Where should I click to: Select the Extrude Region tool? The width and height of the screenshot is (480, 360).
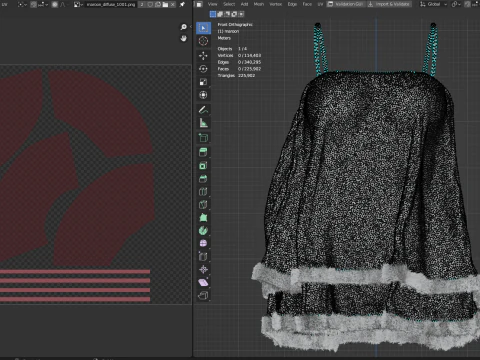[203, 152]
